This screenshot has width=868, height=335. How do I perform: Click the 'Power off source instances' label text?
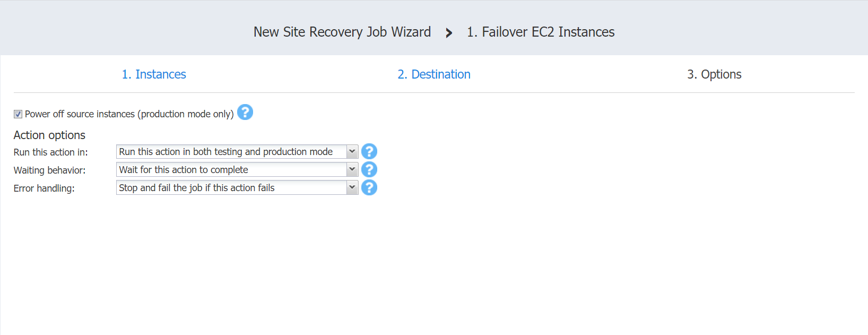(129, 114)
